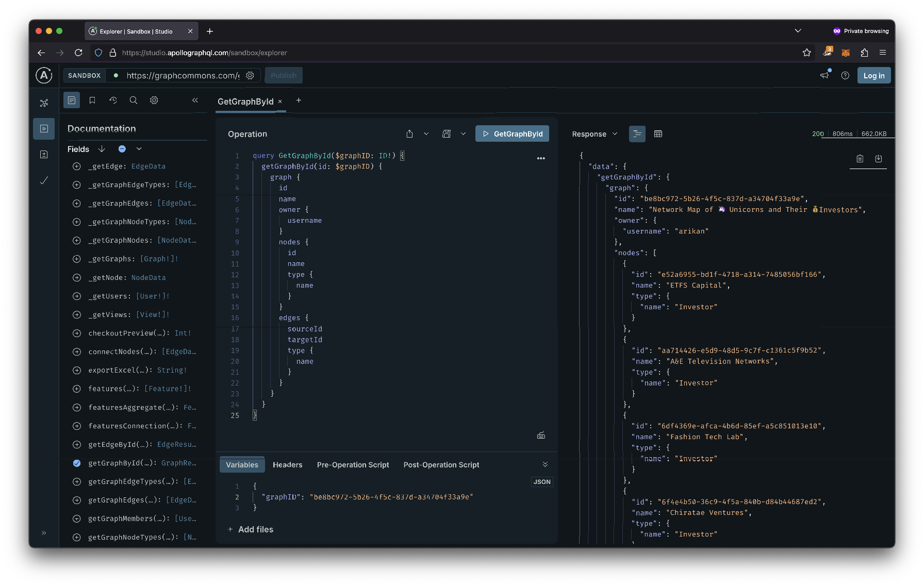Deselect the checked getGraphById field
Viewport: 924px width, 586px height.
(x=77, y=463)
